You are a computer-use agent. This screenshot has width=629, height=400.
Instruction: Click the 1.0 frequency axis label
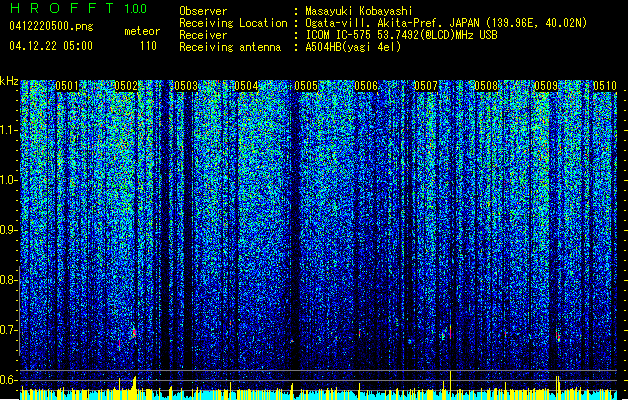[x=8, y=180]
